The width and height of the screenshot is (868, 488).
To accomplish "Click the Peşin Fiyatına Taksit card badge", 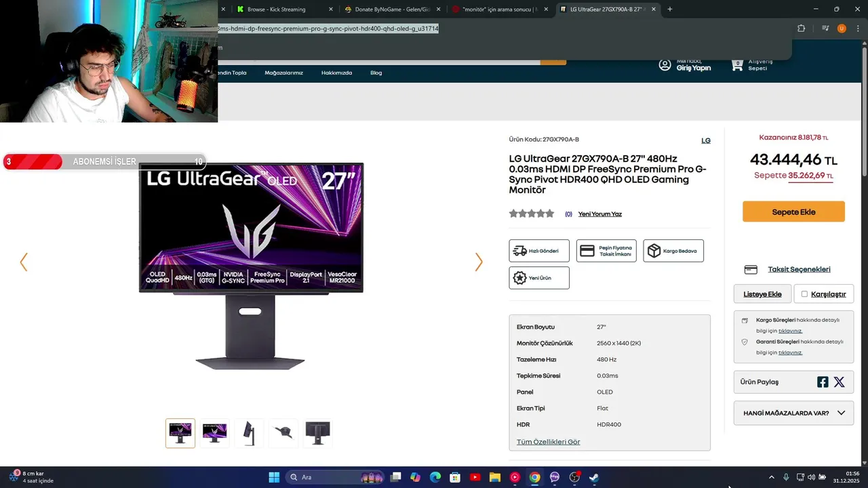I will pyautogui.click(x=606, y=251).
